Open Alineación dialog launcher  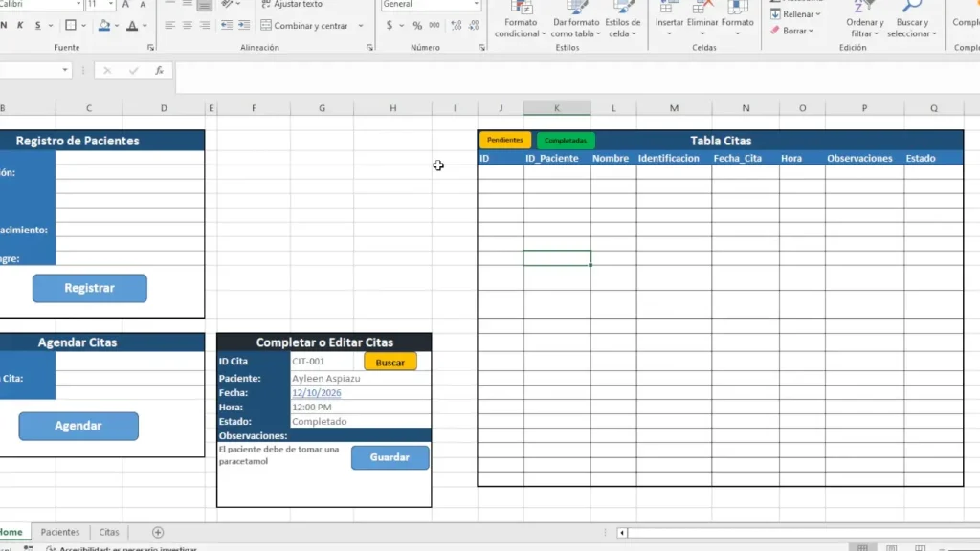369,48
